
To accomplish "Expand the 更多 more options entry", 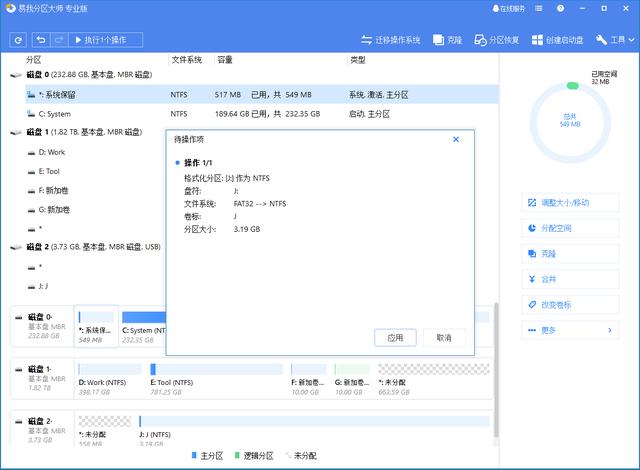I will click(570, 330).
